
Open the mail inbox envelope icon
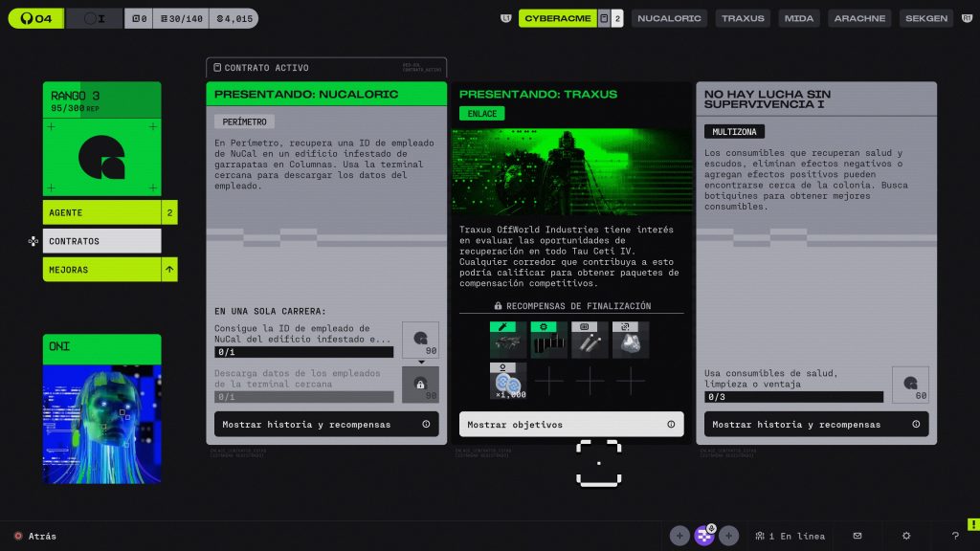[x=857, y=536]
